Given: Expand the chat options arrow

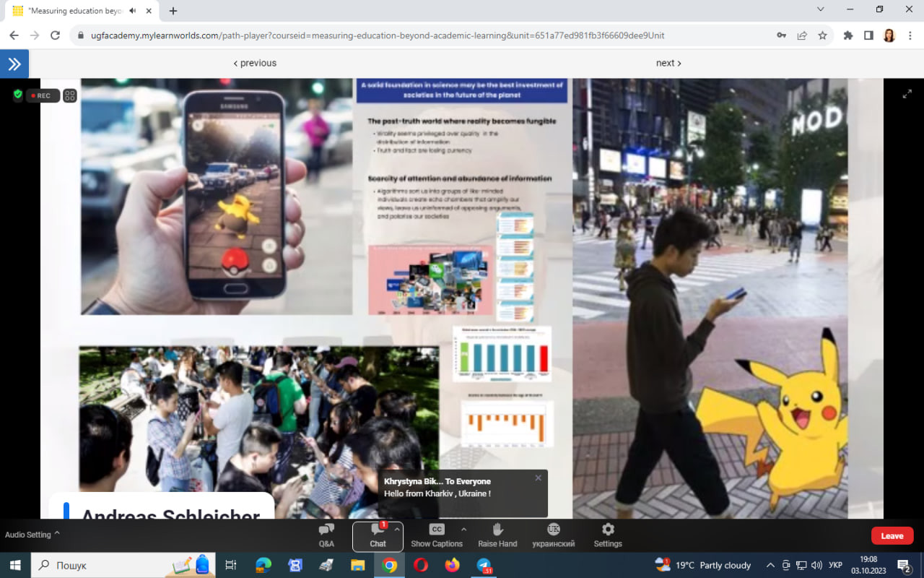Looking at the screenshot, I should click(x=397, y=529).
